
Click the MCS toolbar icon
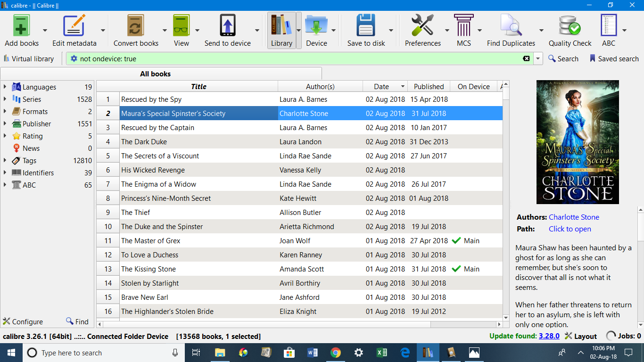(x=464, y=25)
